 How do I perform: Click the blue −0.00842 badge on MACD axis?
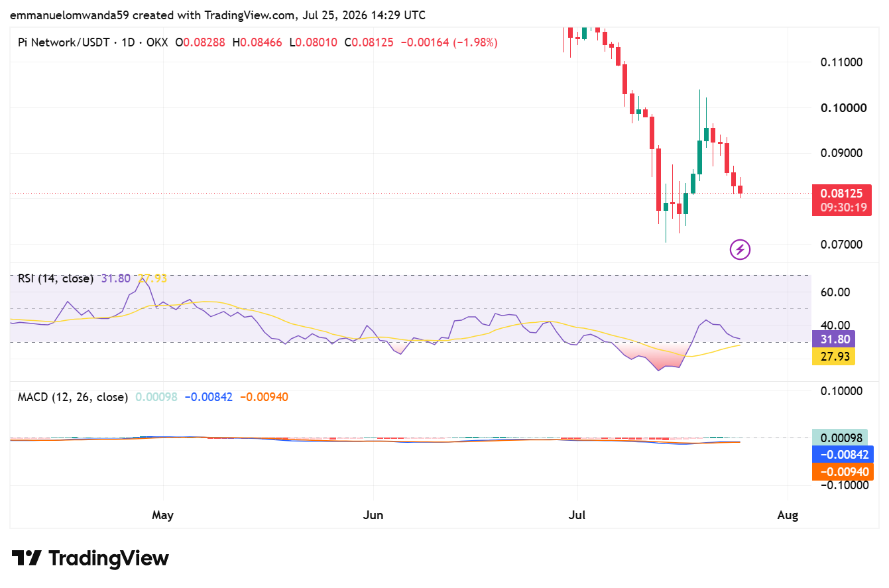pos(841,455)
